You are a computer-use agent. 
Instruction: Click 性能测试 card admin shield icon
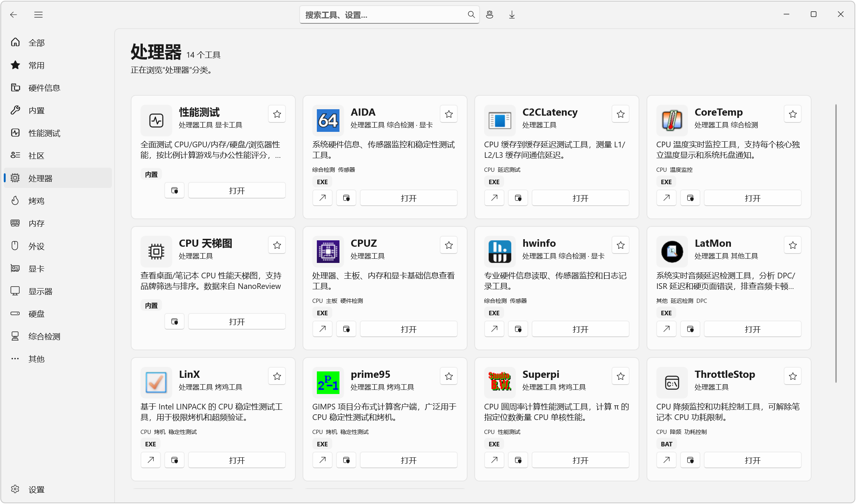point(174,191)
